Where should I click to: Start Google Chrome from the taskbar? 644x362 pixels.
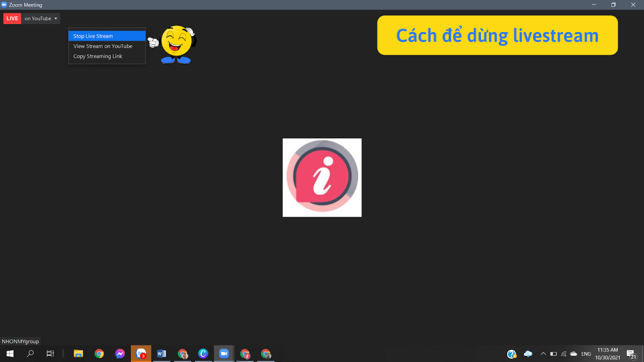click(99, 353)
